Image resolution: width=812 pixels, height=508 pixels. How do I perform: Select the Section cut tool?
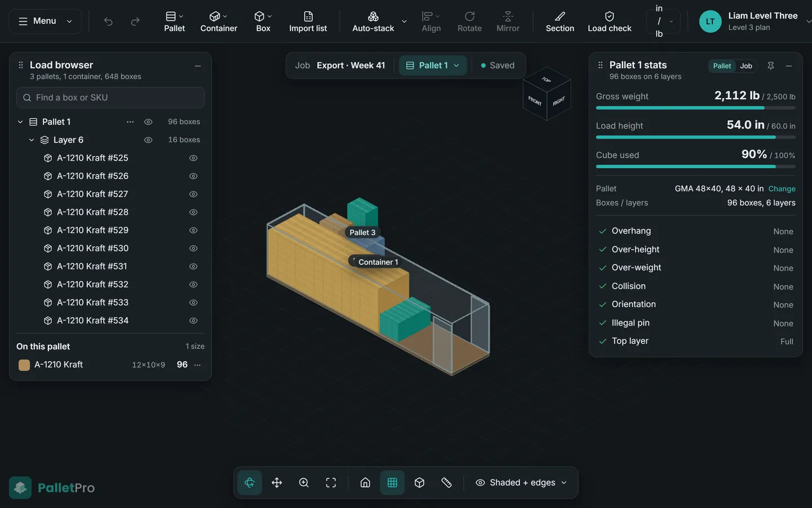(560, 21)
